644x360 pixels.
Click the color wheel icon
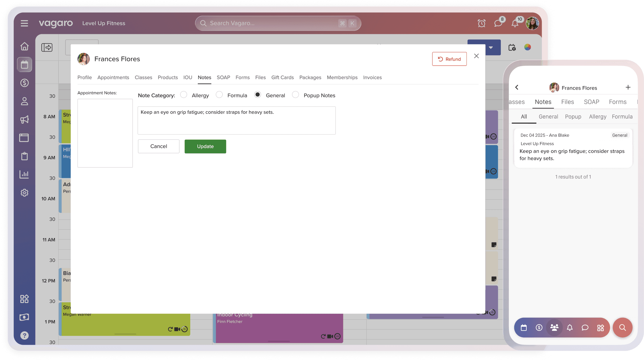528,47
